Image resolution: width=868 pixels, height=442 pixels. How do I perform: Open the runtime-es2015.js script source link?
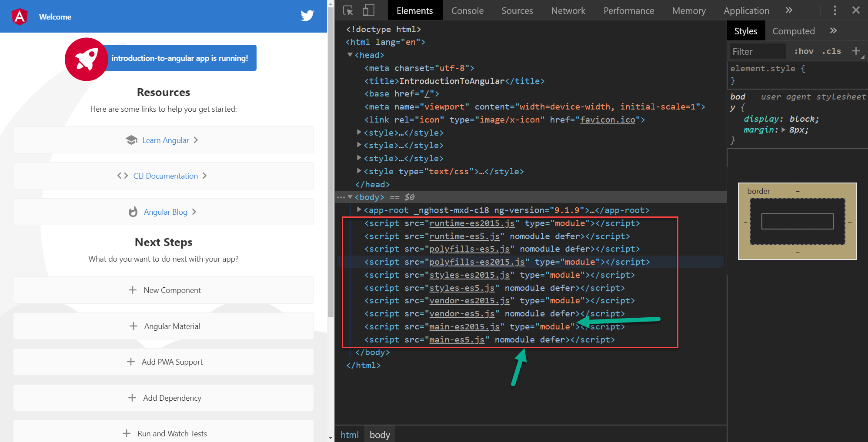coord(472,223)
